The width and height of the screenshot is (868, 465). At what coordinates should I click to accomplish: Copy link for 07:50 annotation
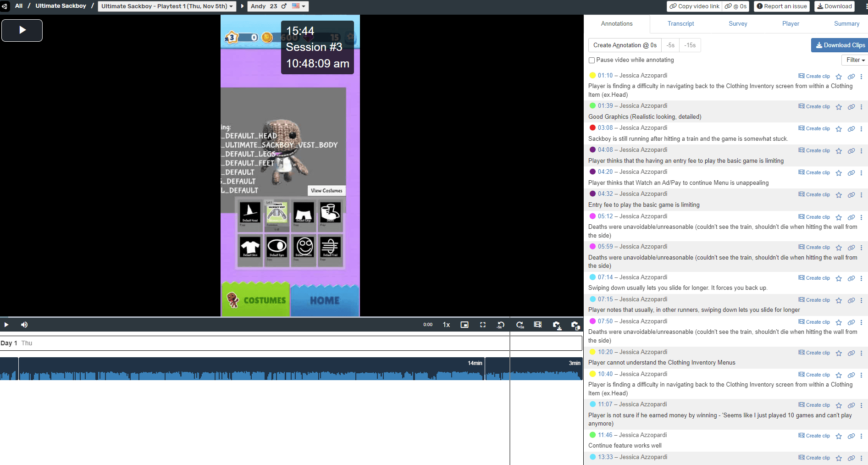click(851, 322)
